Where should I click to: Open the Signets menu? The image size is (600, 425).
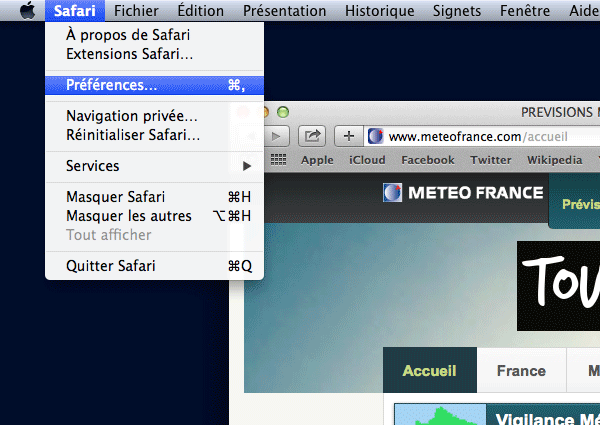(457, 11)
